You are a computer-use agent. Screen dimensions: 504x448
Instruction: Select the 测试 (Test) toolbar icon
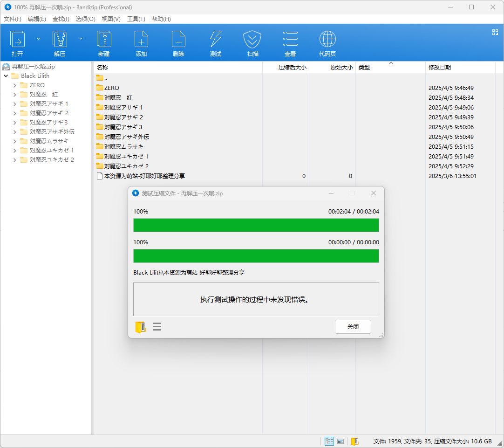pyautogui.click(x=215, y=42)
